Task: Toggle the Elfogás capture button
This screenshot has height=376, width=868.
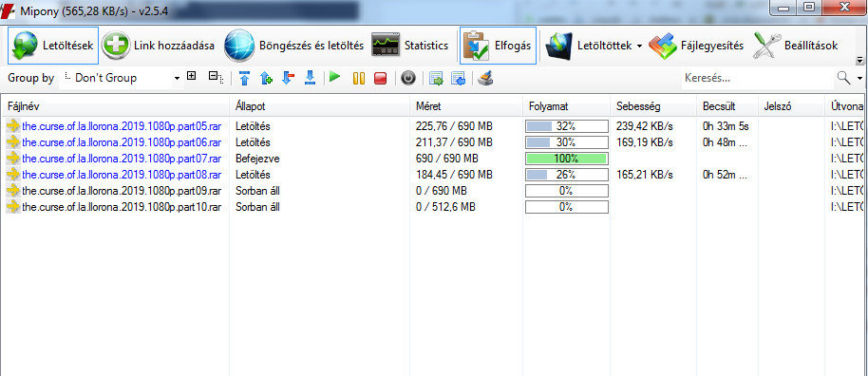Action: click(498, 46)
